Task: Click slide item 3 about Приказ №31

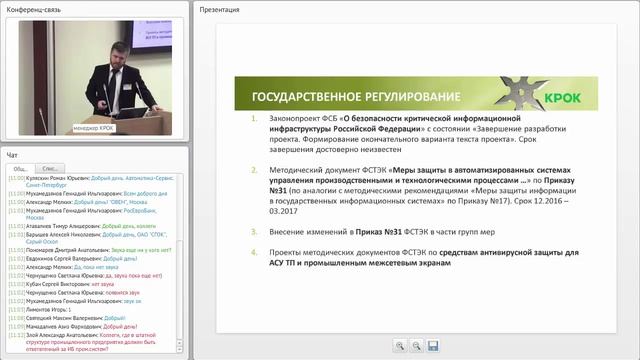Action: [x=373, y=232]
